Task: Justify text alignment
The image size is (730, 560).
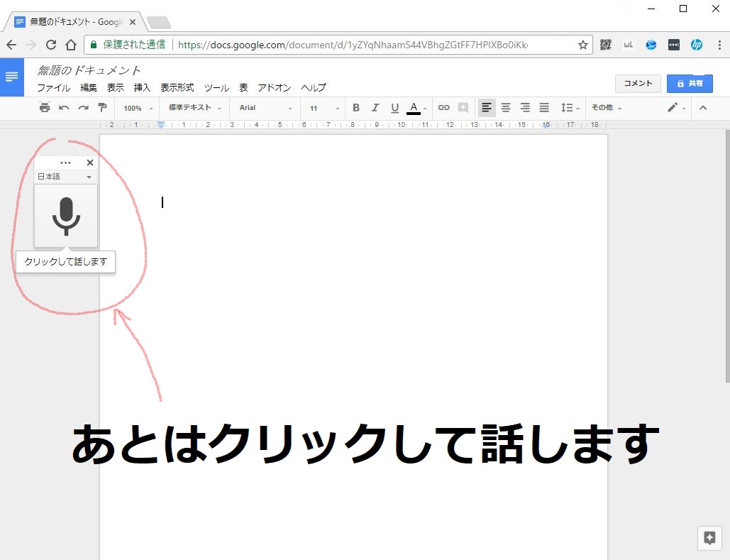Action: 544,108
